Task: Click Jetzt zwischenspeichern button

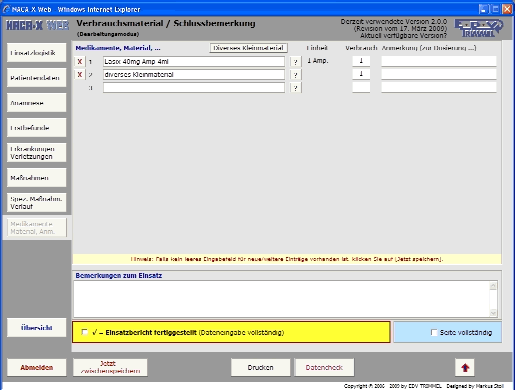Action: pyautogui.click(x=110, y=367)
